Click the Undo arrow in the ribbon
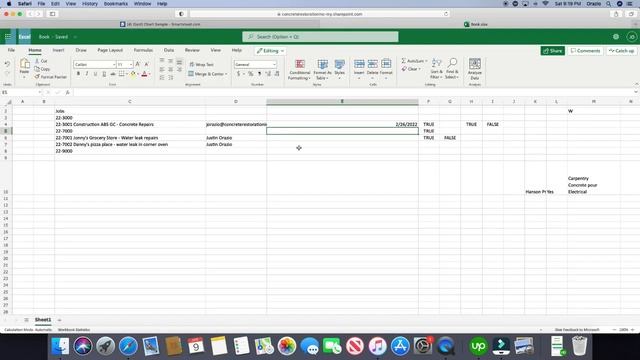Viewport: 640px width, 360px height. [x=7, y=64]
